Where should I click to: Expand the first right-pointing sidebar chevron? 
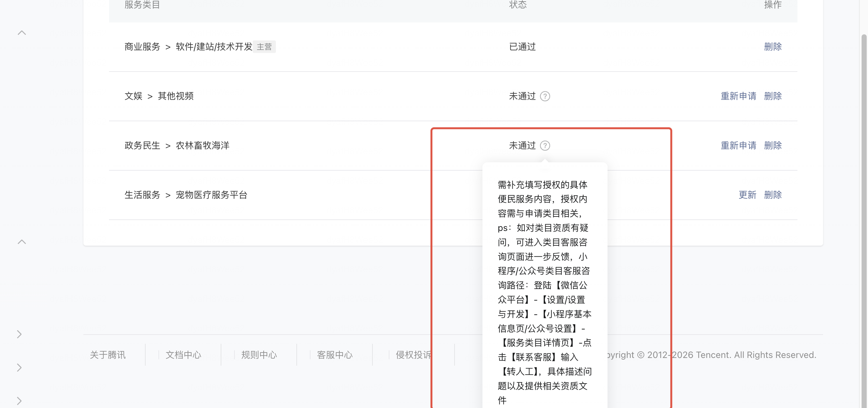19,334
